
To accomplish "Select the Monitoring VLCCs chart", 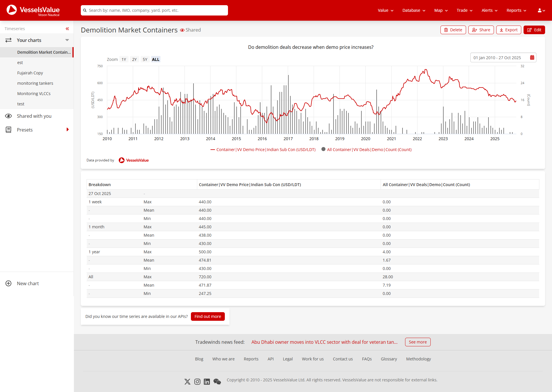I will point(34,93).
